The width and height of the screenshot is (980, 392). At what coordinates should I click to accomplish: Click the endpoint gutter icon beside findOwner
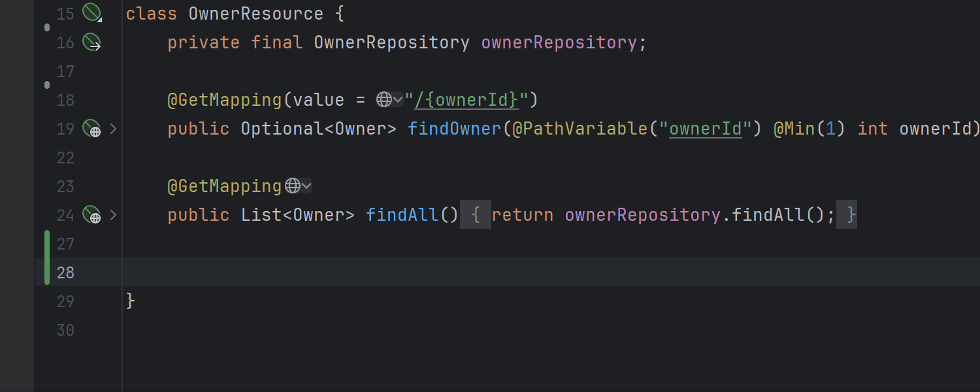click(91, 129)
